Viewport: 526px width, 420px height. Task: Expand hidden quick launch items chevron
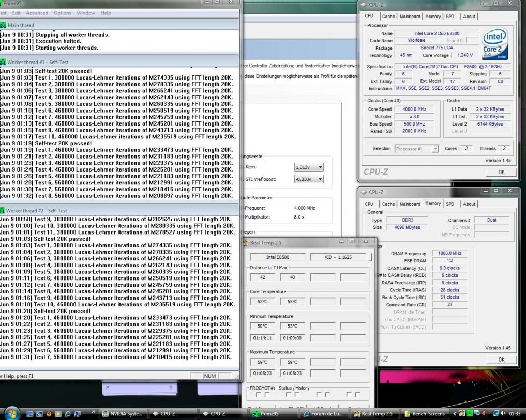tap(93, 412)
